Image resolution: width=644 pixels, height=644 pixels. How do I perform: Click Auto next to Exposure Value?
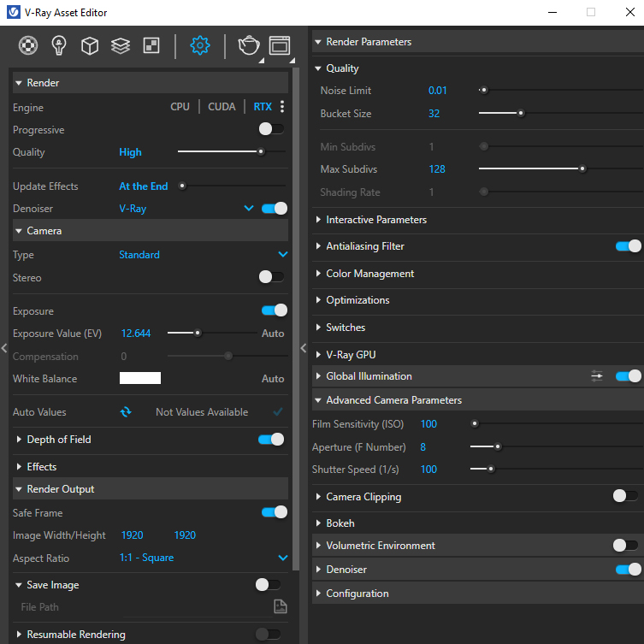coord(273,334)
